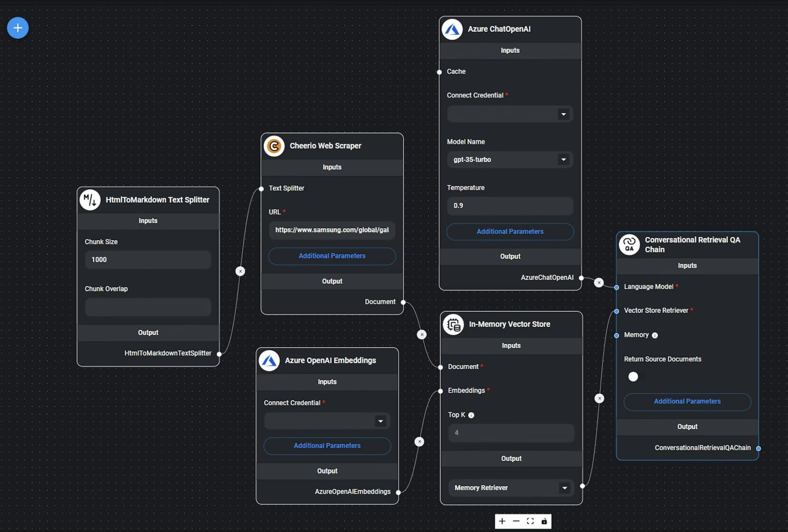Open Additional Parameters in Conversational Retrieval QA Chain

[x=687, y=402]
